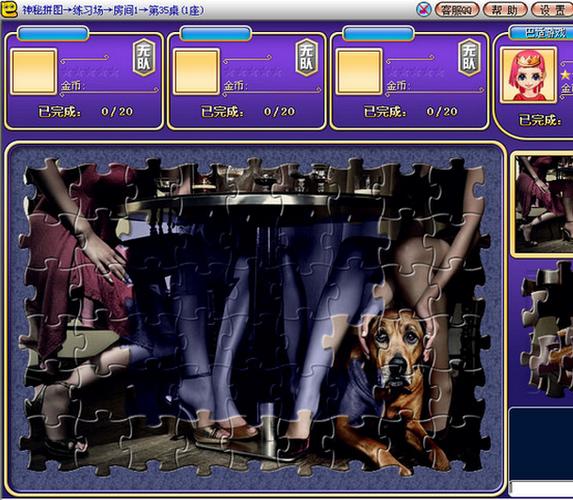Toggle the sound mute icon
This screenshot has width=573, height=500.
point(424,9)
